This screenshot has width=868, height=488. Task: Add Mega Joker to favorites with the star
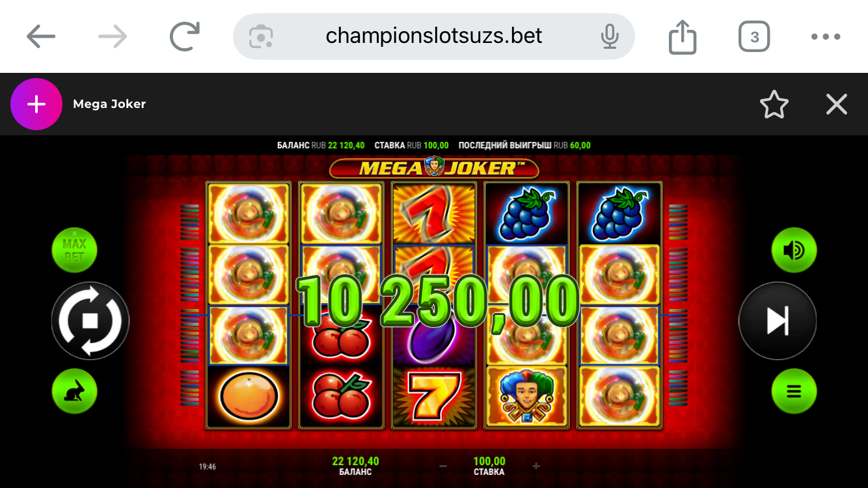[774, 104]
